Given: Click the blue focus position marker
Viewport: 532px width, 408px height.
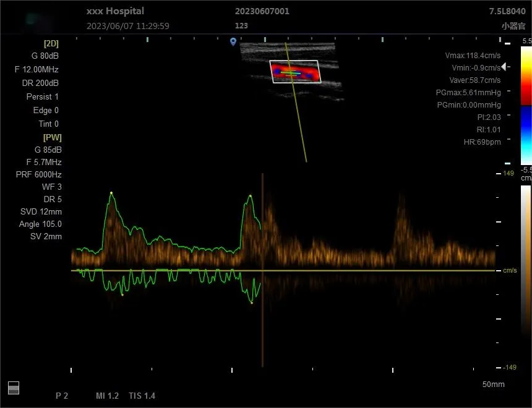Looking at the screenshot, I should (x=233, y=41).
